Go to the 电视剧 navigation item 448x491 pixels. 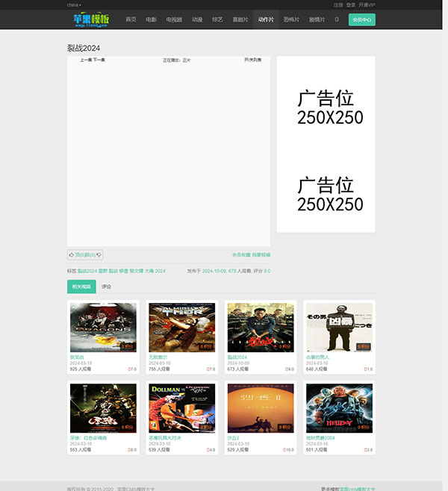pos(174,19)
